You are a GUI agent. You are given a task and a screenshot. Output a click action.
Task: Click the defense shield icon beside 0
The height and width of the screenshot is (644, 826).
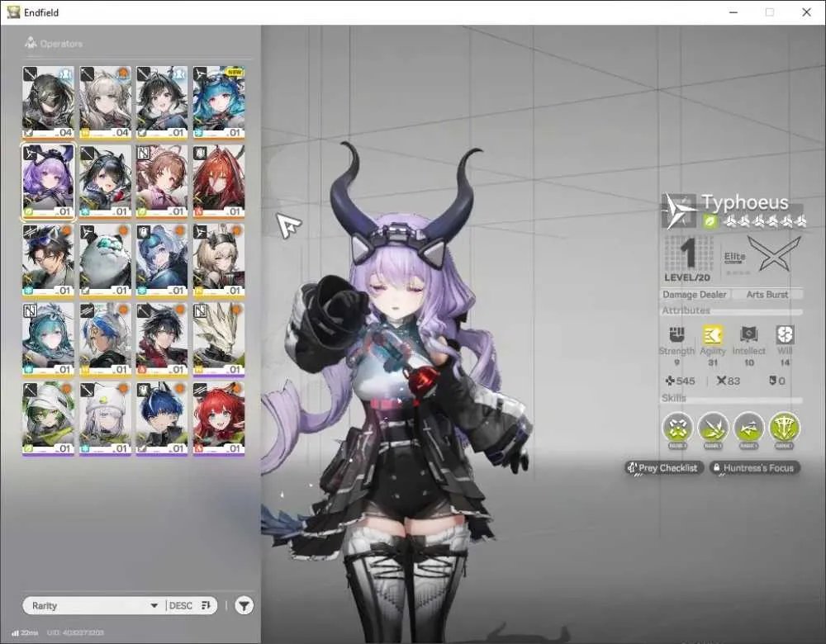[x=772, y=381]
